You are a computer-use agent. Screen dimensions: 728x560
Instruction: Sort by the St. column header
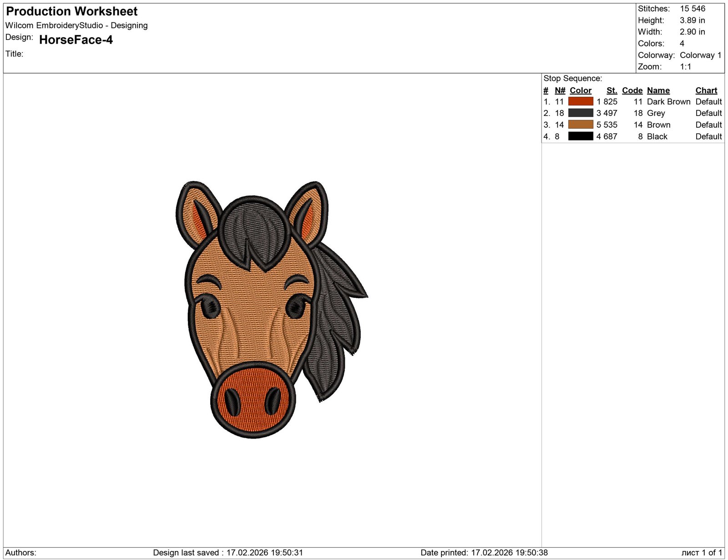click(612, 90)
